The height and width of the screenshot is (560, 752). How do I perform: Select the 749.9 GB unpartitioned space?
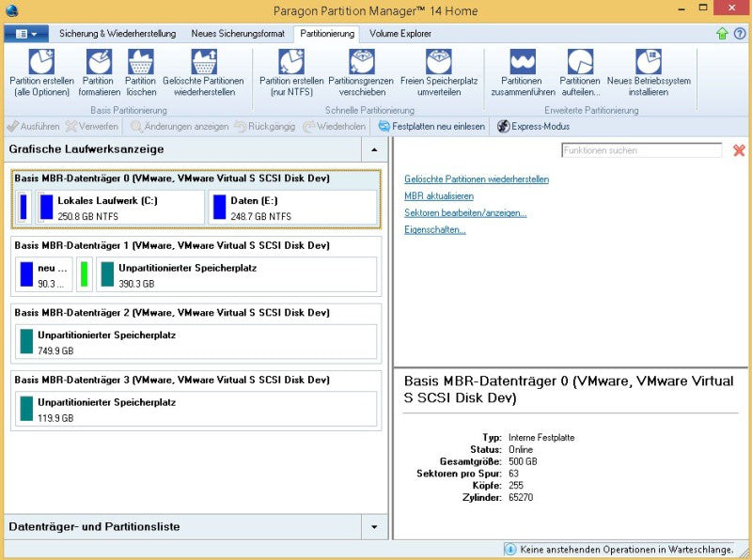point(196,342)
